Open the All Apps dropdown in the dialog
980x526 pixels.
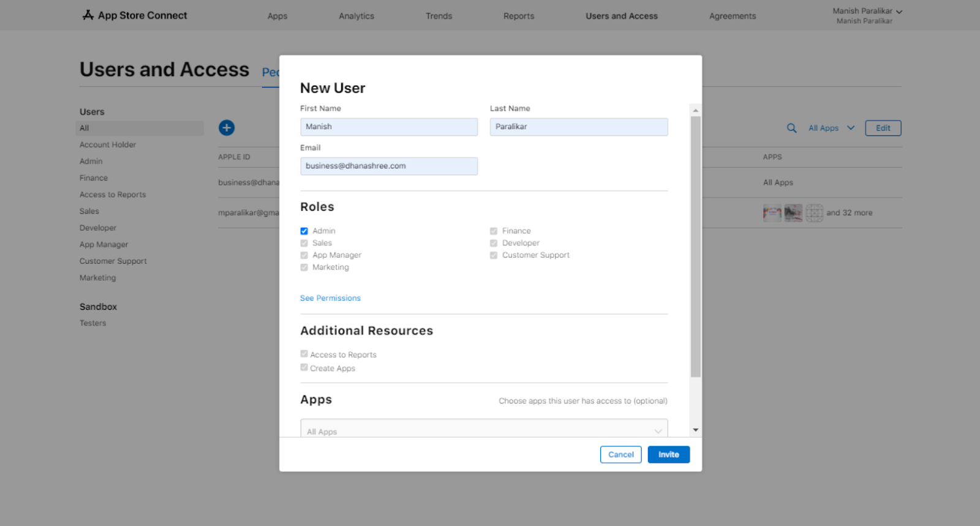(484, 428)
